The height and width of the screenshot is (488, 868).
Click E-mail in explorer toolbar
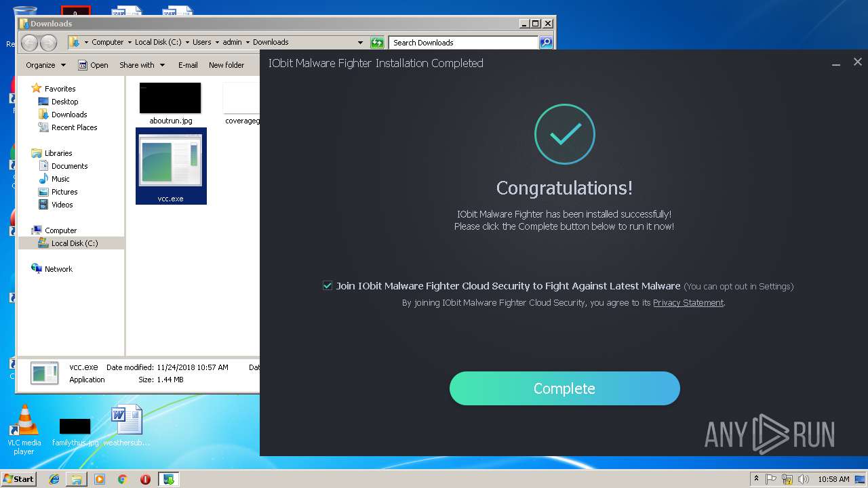tap(188, 65)
